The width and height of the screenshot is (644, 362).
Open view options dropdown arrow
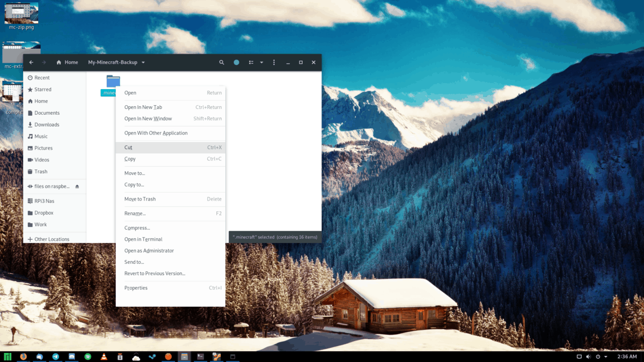point(262,62)
